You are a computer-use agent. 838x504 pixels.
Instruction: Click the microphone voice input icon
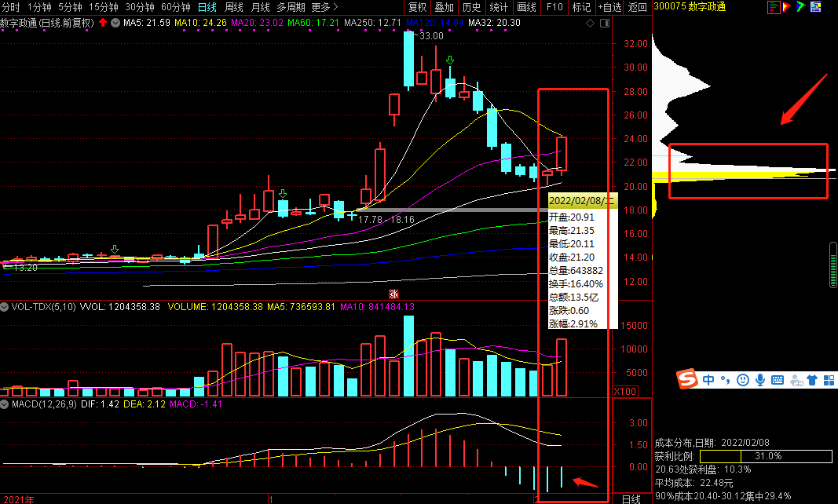pos(759,380)
